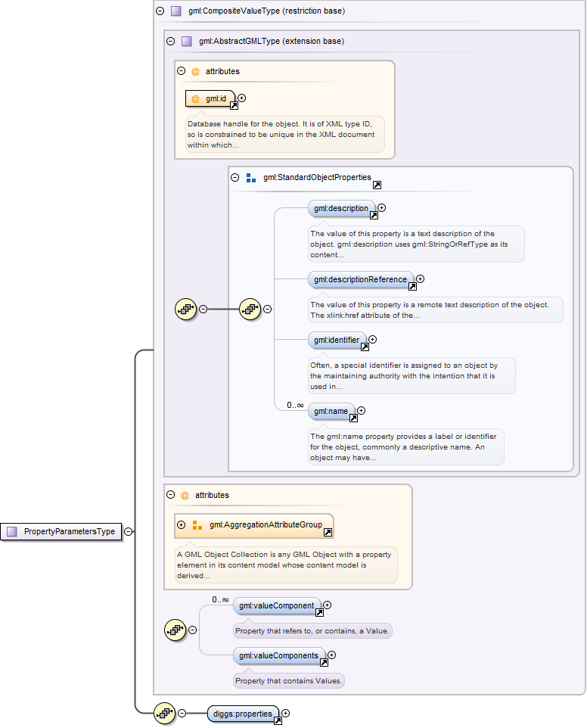Image resolution: width=587 pixels, height=728 pixels.
Task: Collapse the first attributes section
Action: click(x=181, y=71)
